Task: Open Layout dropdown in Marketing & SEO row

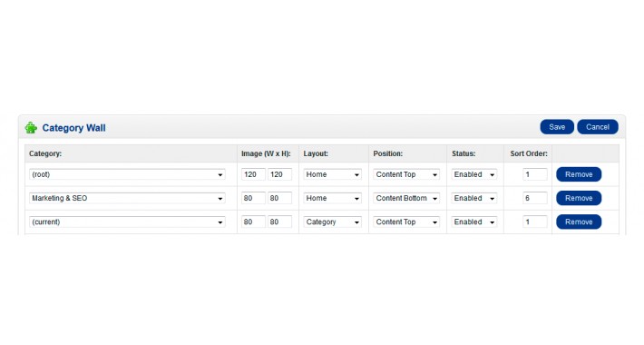Action: (x=333, y=198)
